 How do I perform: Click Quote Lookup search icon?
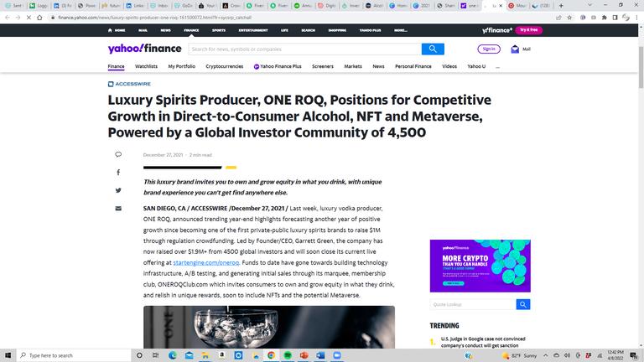coord(523,304)
